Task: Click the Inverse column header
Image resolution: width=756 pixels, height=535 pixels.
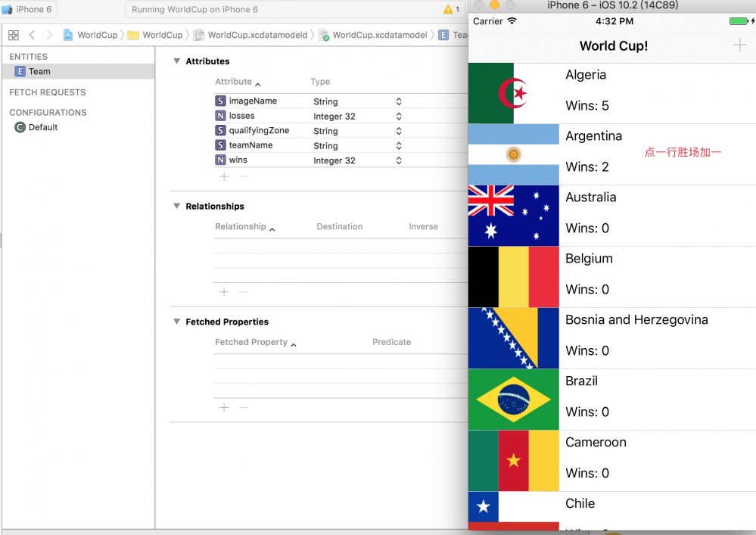Action: (423, 226)
